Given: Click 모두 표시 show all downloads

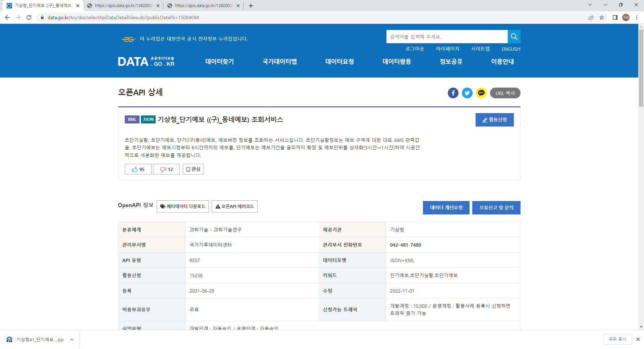Looking at the screenshot, I should (x=618, y=339).
